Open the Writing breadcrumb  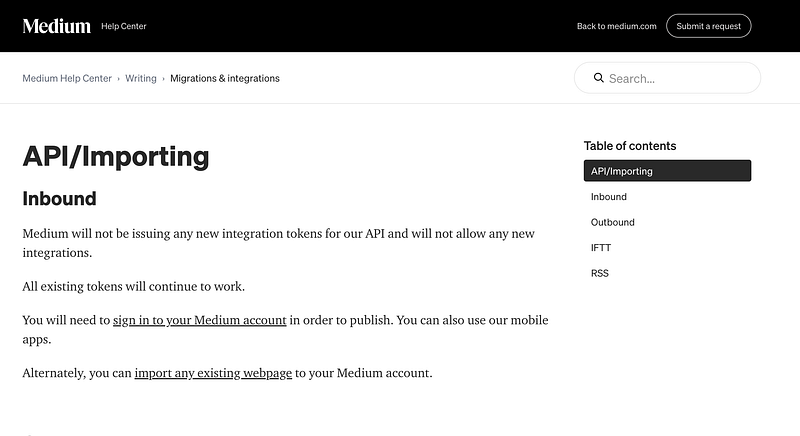[x=141, y=79]
